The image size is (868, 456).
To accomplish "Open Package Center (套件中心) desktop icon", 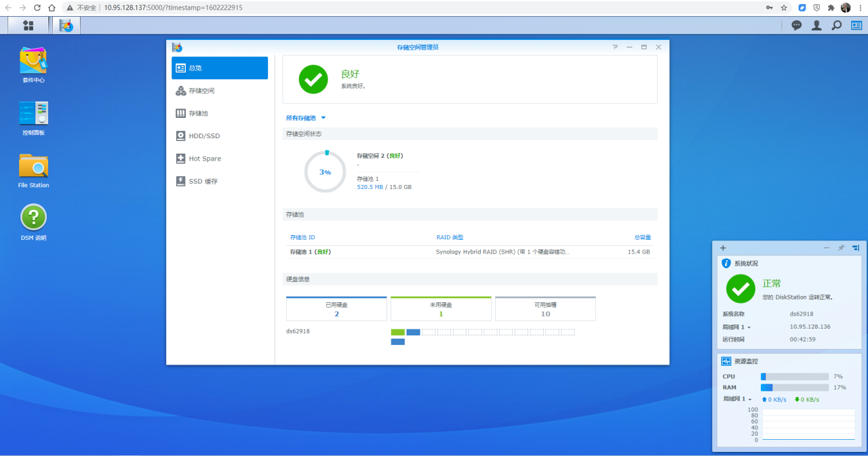I will point(33,61).
